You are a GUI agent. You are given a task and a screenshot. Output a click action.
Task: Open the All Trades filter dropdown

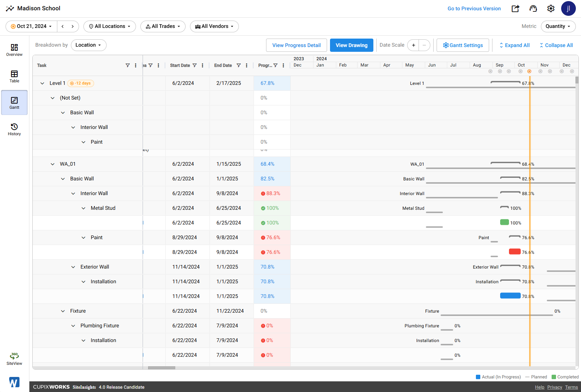pos(163,26)
